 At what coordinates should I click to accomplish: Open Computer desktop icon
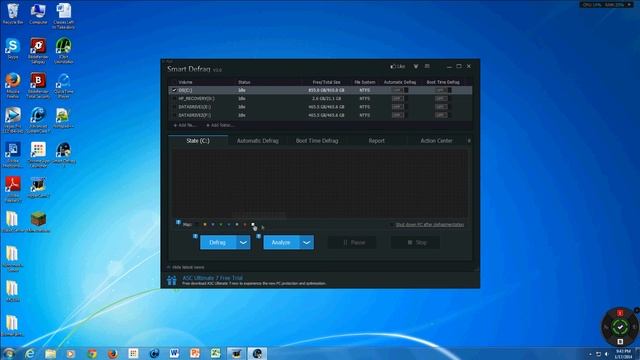pos(38,14)
